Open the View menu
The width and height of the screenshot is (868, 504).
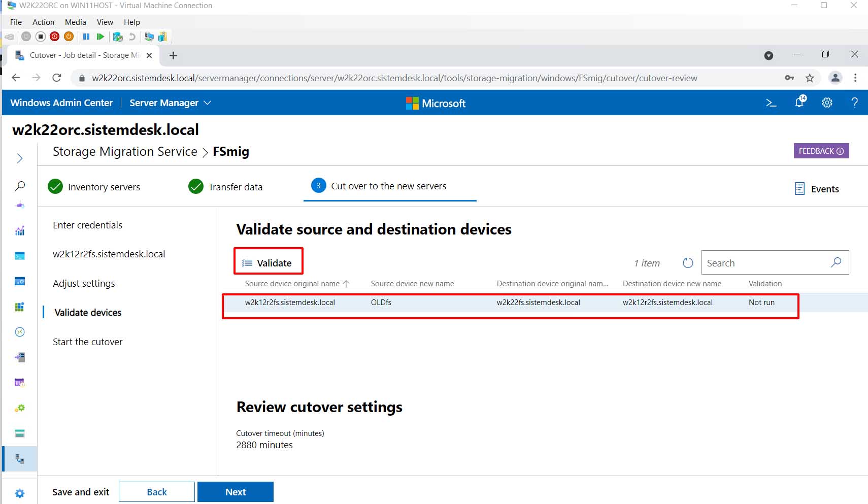point(105,22)
